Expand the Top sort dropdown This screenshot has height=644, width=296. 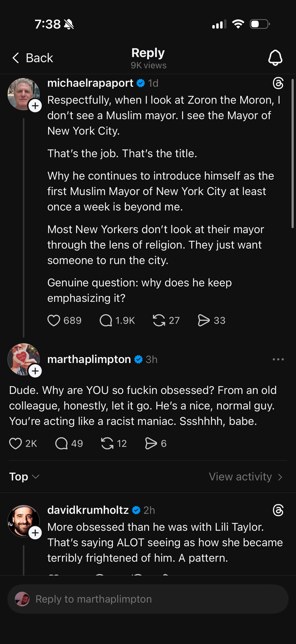coord(24,477)
